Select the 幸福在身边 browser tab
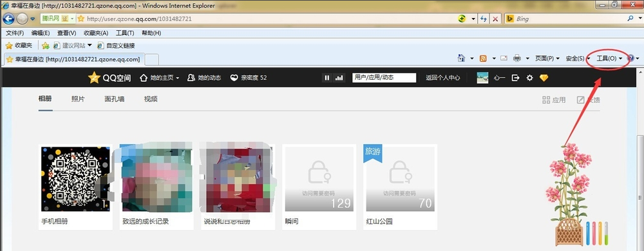This screenshot has width=644, height=251. coord(74,59)
